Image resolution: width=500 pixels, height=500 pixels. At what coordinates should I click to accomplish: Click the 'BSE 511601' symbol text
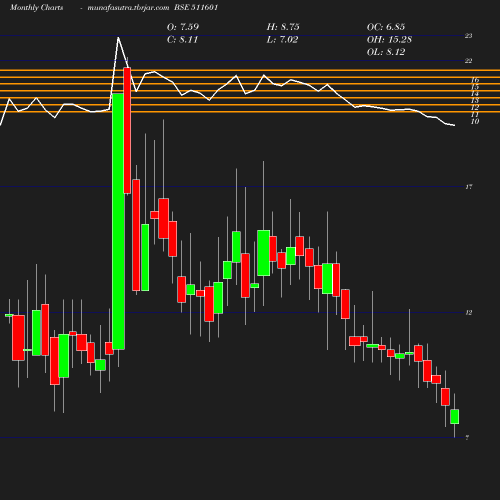[x=196, y=7]
